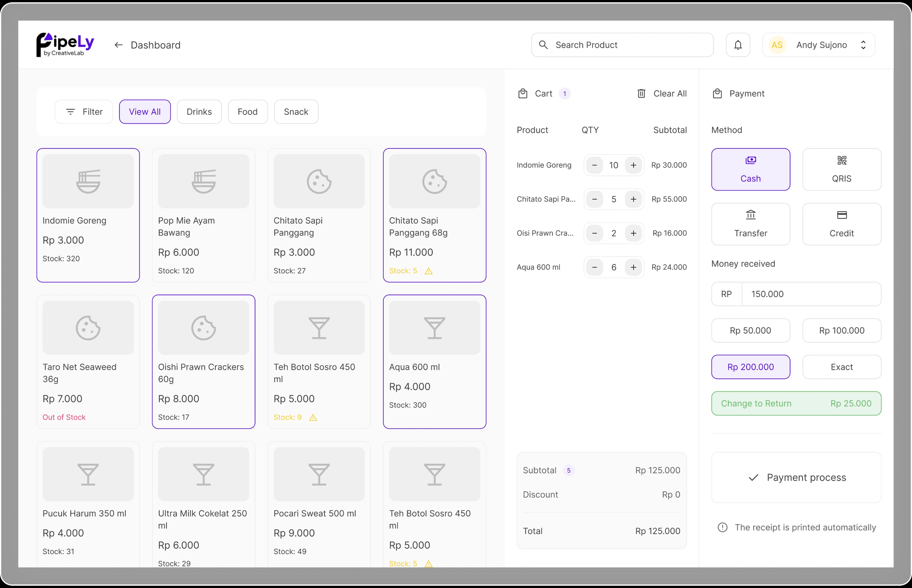Choose Rp 50.000 quick amount
912x588 pixels.
[x=750, y=330]
